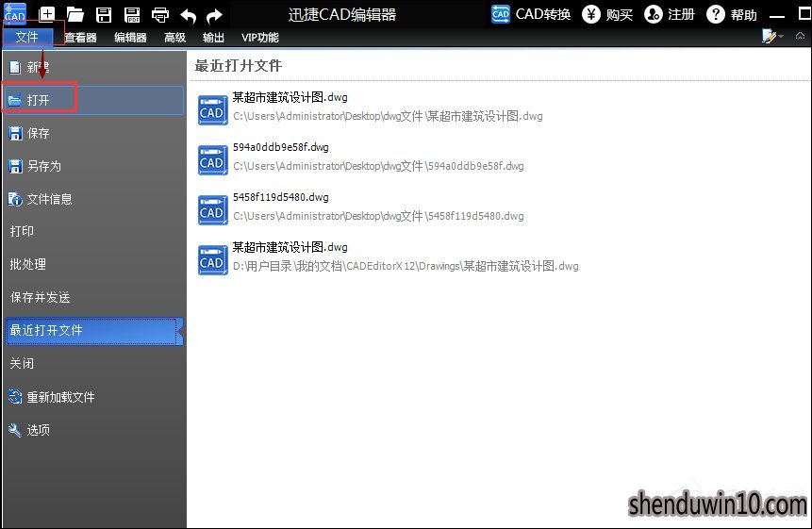
Task: Select 打开 in the file menu
Action: (x=93, y=100)
